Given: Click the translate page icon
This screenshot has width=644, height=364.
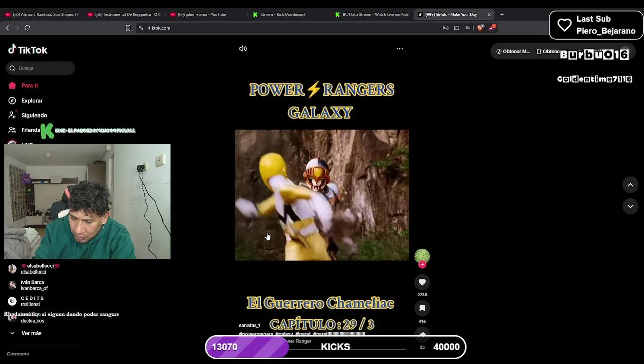Looking at the screenshot, I should [468, 28].
